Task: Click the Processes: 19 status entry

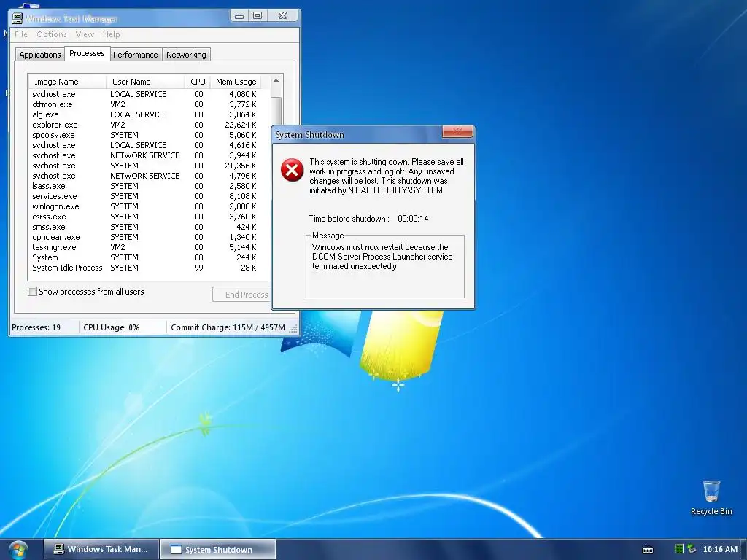Action: (x=36, y=327)
